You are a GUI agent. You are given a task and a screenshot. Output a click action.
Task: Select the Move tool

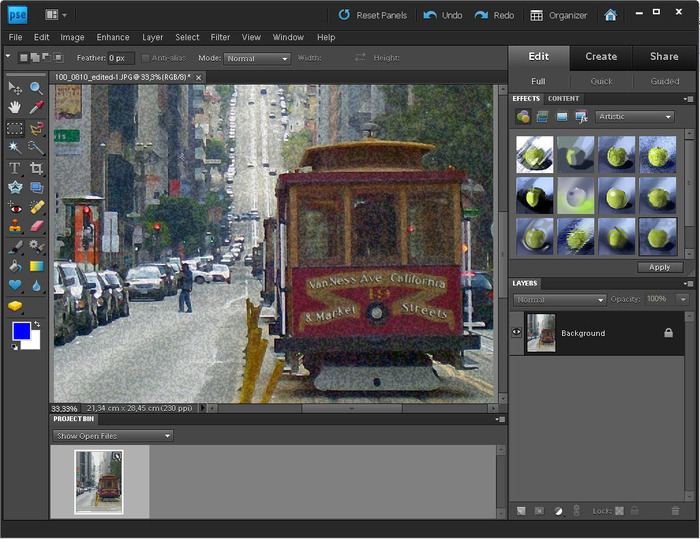point(15,88)
